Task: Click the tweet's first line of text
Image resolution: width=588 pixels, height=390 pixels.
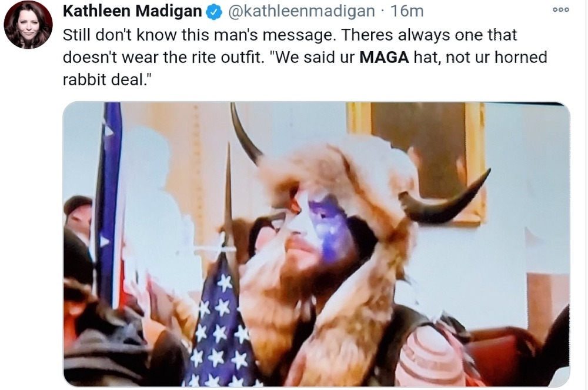Action: [x=290, y=35]
